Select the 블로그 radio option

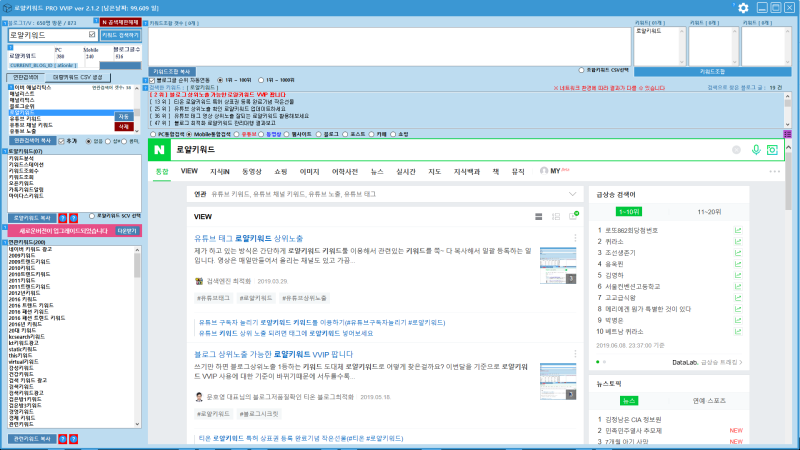(x=318, y=134)
